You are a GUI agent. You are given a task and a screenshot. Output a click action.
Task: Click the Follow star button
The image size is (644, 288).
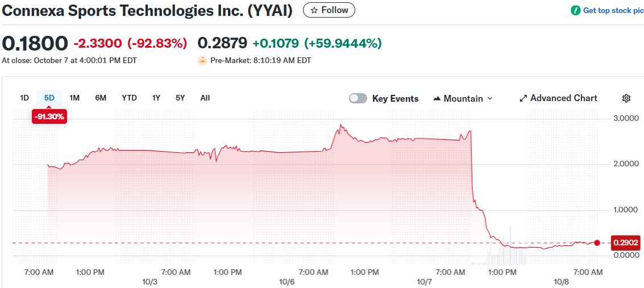coord(329,10)
